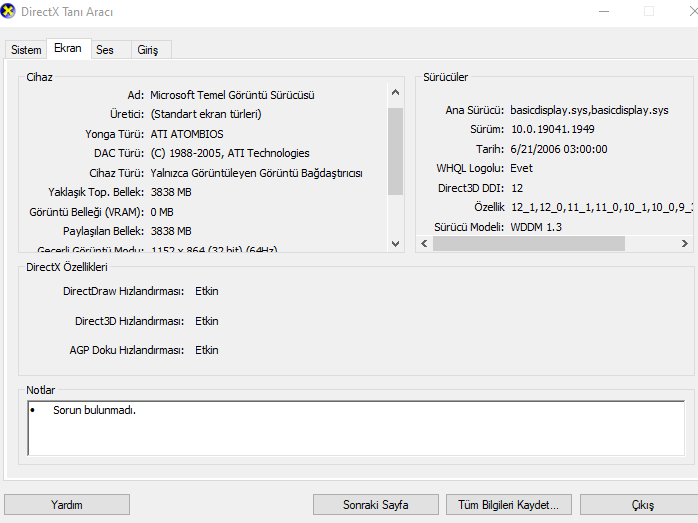Click inside the Notlar text box

pyautogui.click(x=356, y=428)
